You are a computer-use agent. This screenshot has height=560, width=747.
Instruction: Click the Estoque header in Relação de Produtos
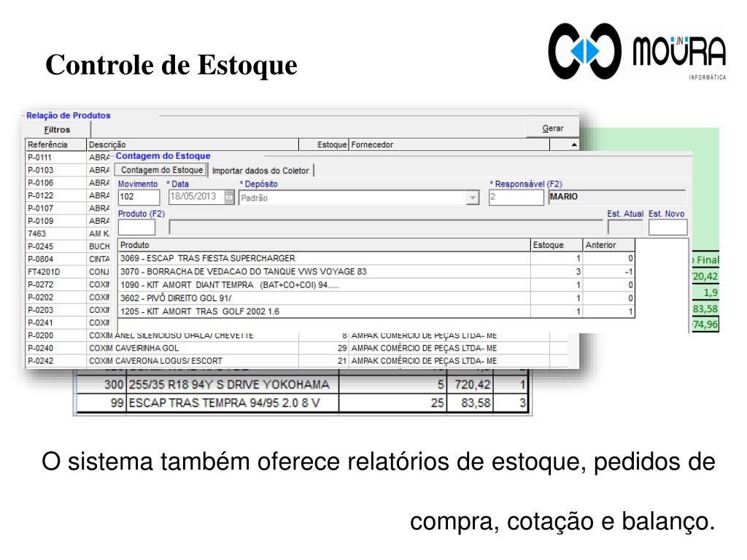click(324, 145)
